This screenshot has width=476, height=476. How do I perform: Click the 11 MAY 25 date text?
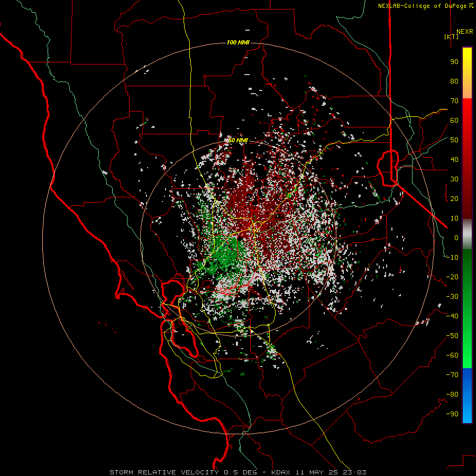click(317, 472)
